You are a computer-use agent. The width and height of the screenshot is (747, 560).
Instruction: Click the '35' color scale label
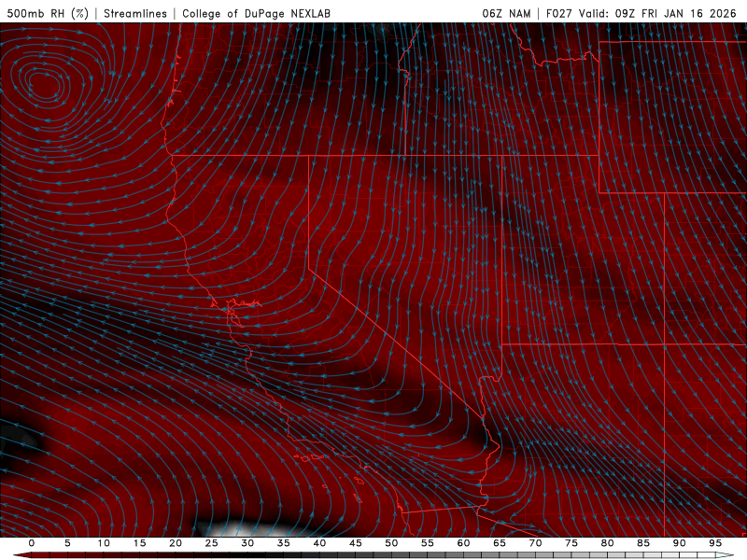tap(284, 543)
